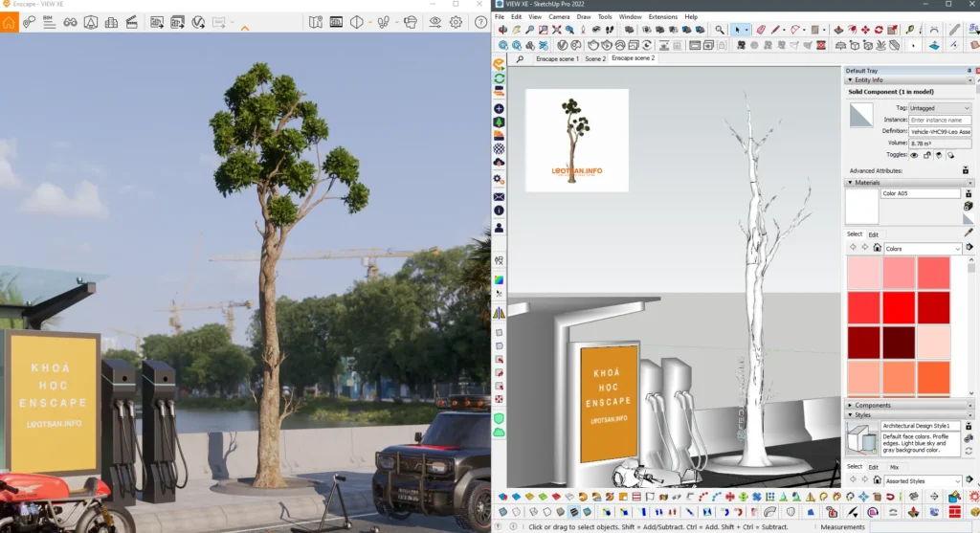Click the materials home in-model button
Image resolution: width=980 pixels, height=533 pixels.
pos(877,248)
